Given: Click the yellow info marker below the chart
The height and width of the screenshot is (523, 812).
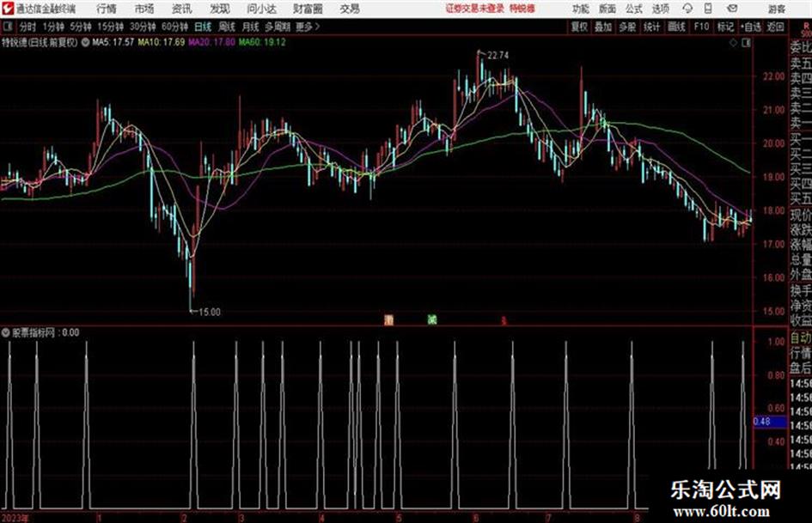Looking at the screenshot, I should (389, 320).
